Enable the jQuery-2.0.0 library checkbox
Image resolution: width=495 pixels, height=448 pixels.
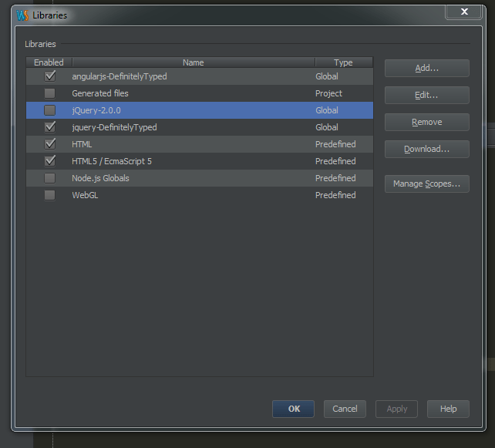click(50, 110)
